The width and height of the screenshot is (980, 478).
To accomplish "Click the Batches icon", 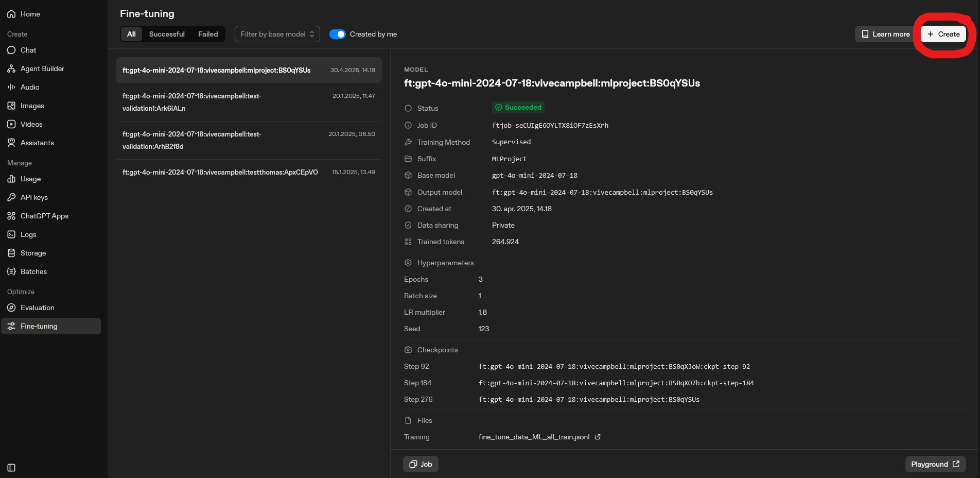I will point(11,271).
